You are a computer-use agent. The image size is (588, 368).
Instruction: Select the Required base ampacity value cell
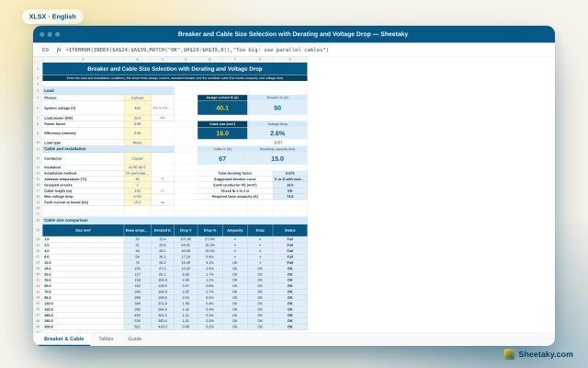(290, 196)
